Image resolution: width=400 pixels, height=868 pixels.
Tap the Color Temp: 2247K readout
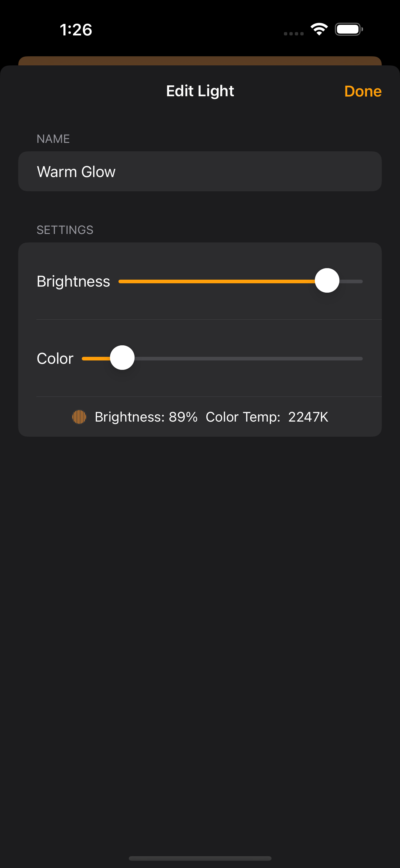267,417
